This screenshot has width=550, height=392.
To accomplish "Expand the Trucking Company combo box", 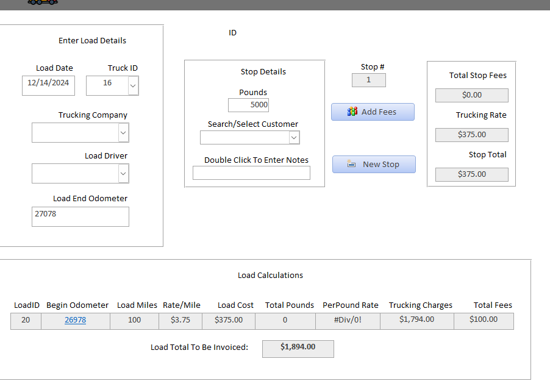I will pos(124,132).
